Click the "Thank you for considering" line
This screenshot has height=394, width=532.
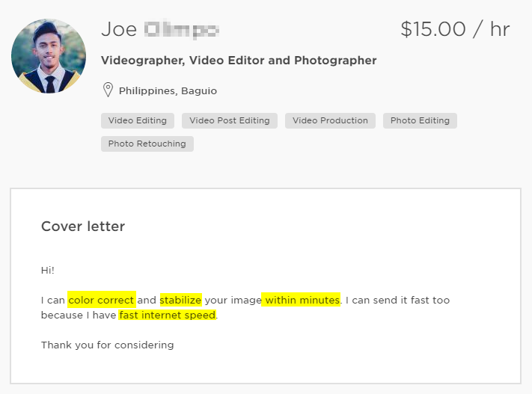click(x=107, y=345)
